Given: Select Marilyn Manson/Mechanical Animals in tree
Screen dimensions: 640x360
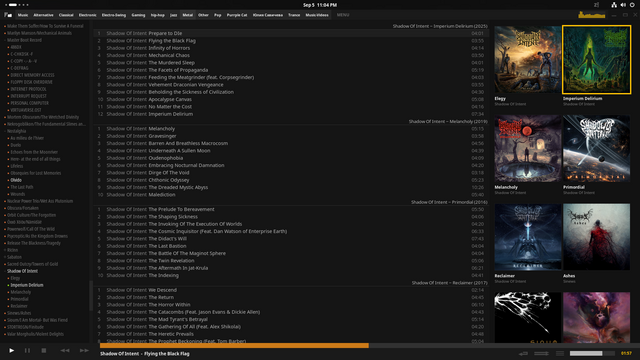Looking at the screenshot, I should [39, 33].
